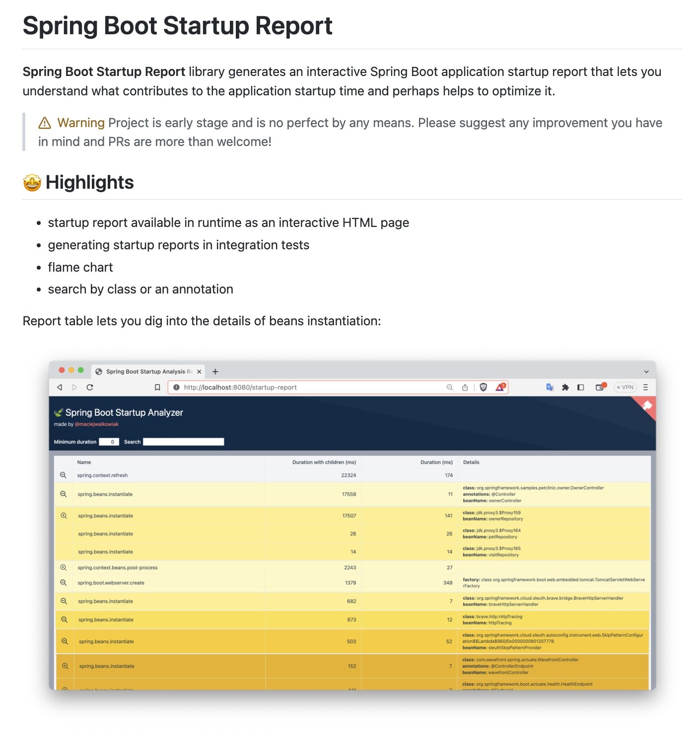Click the star-struck emoji before Highlights

click(32, 183)
